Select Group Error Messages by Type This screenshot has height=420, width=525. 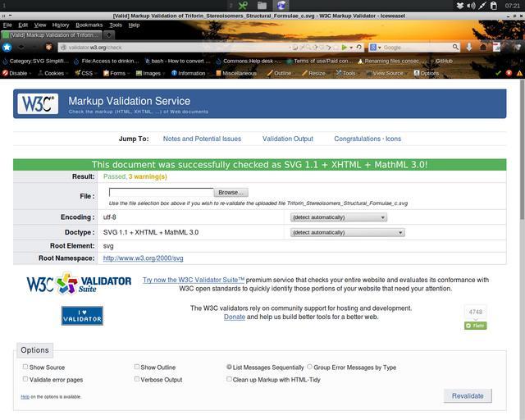pos(310,367)
